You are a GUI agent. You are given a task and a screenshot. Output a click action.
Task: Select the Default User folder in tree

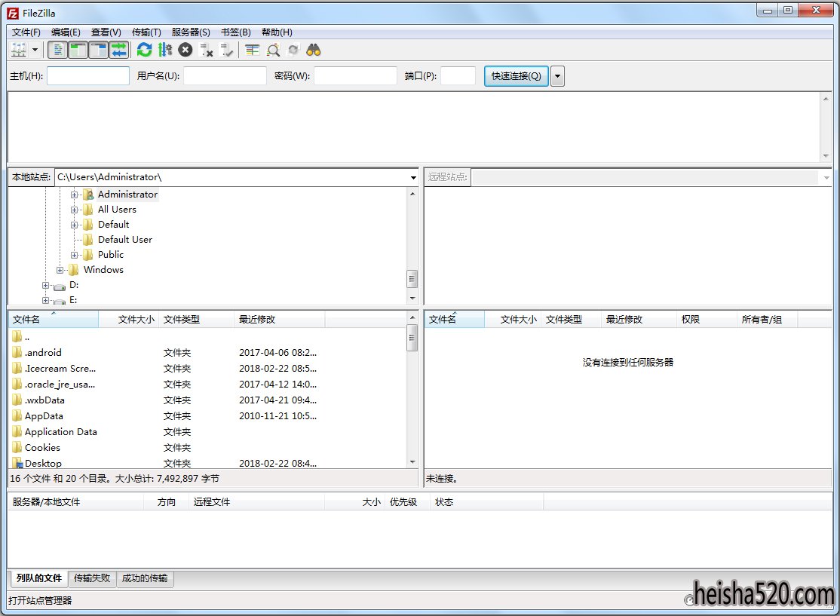tap(125, 240)
